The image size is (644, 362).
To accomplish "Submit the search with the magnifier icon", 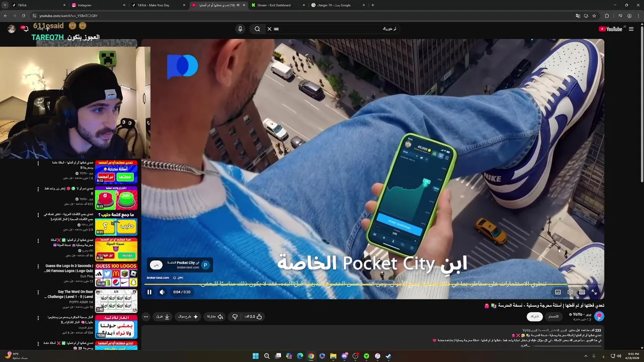I will pos(257,29).
